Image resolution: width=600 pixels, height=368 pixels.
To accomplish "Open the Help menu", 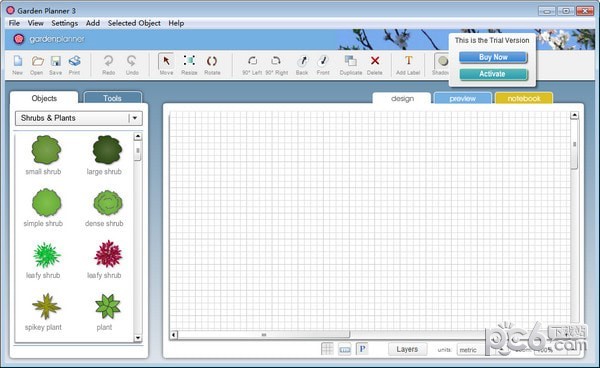I will (176, 23).
